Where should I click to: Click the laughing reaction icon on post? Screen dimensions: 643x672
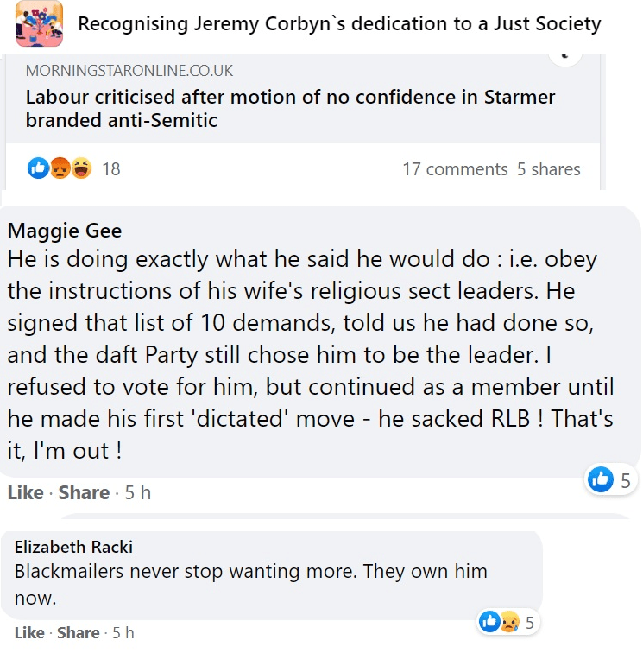(81, 168)
